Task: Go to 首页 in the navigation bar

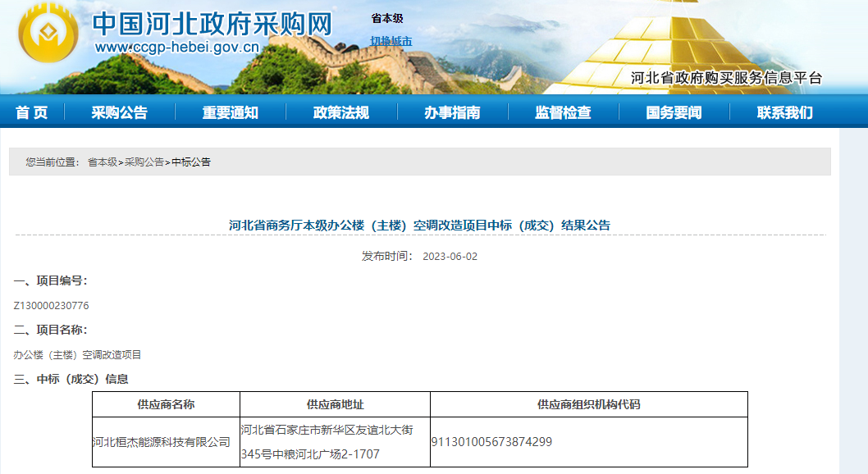Action: coord(32,112)
